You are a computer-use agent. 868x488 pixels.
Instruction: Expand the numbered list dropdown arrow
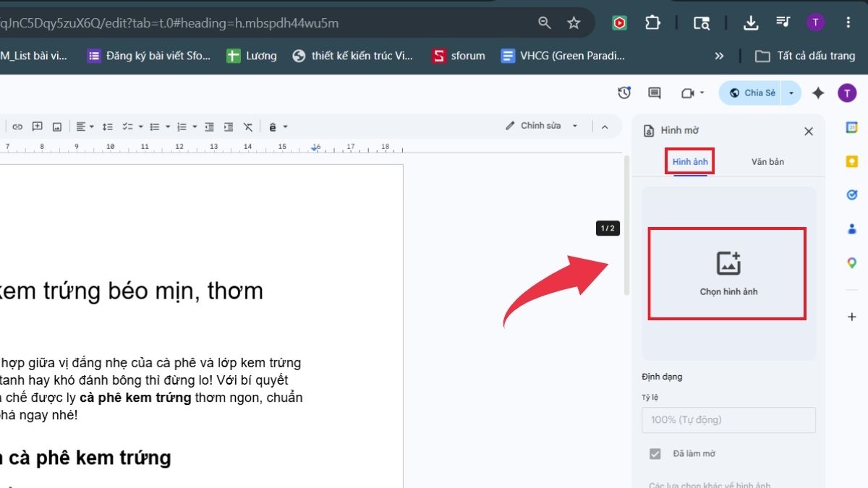click(x=195, y=127)
